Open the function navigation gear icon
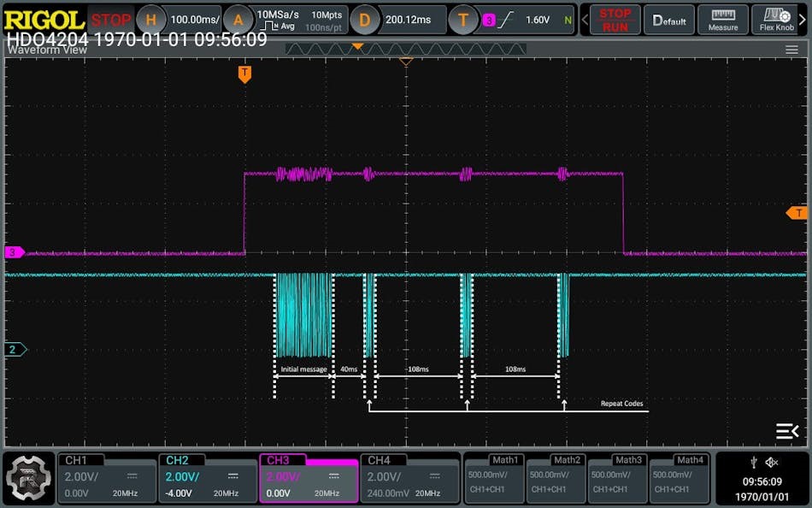812x508 pixels. [x=29, y=478]
